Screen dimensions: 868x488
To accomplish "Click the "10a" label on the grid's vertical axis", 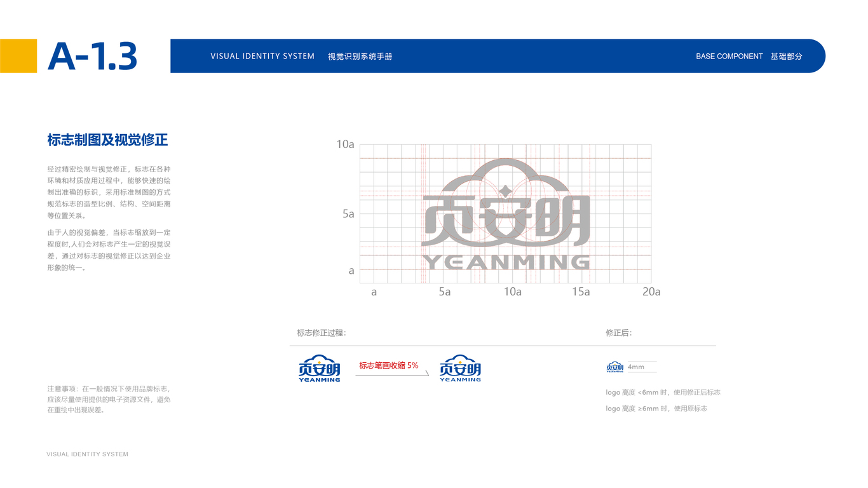I will (x=345, y=145).
